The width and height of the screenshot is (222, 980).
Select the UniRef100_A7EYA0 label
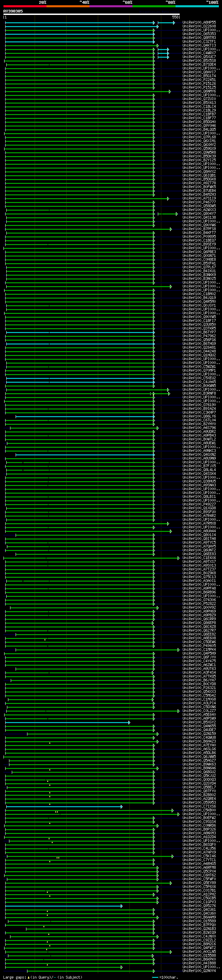(199, 745)
